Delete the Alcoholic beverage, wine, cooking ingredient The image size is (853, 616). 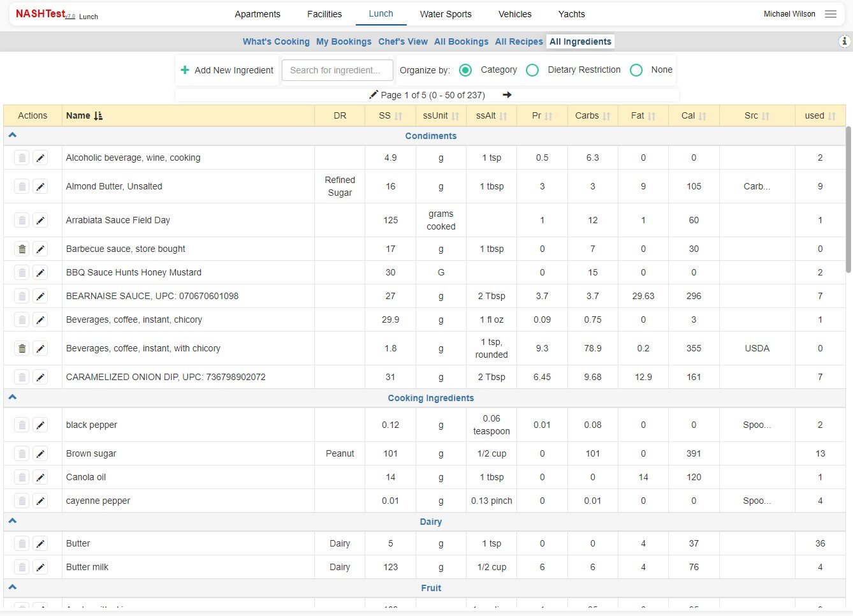22,158
